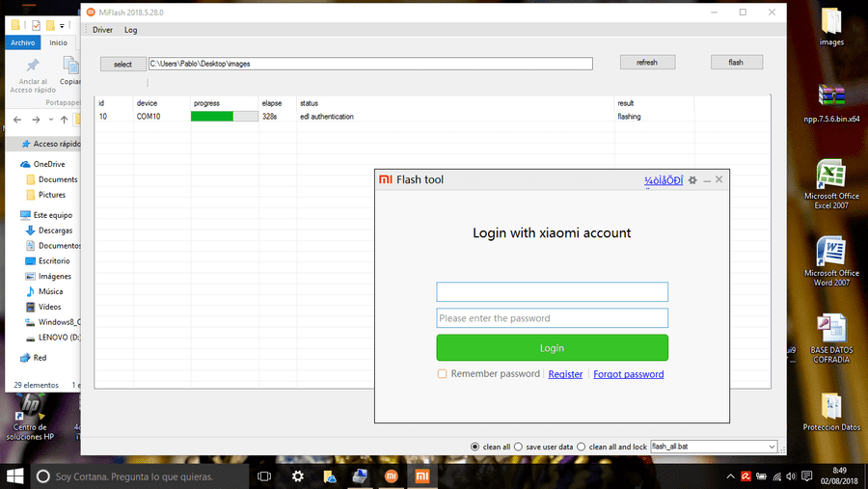Open the Archivo tab in Explorer

pyautogui.click(x=23, y=42)
